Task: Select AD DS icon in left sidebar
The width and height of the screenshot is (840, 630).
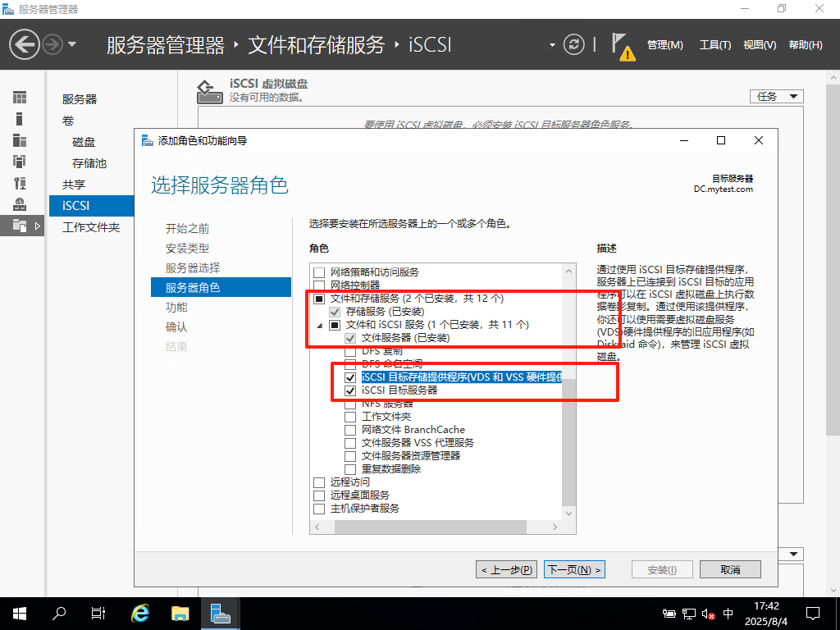Action: [20, 162]
